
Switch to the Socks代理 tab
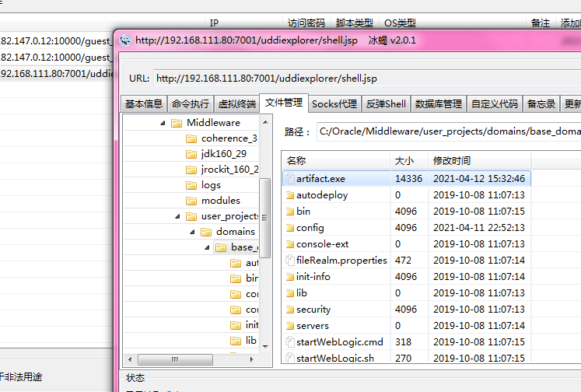[x=334, y=103]
